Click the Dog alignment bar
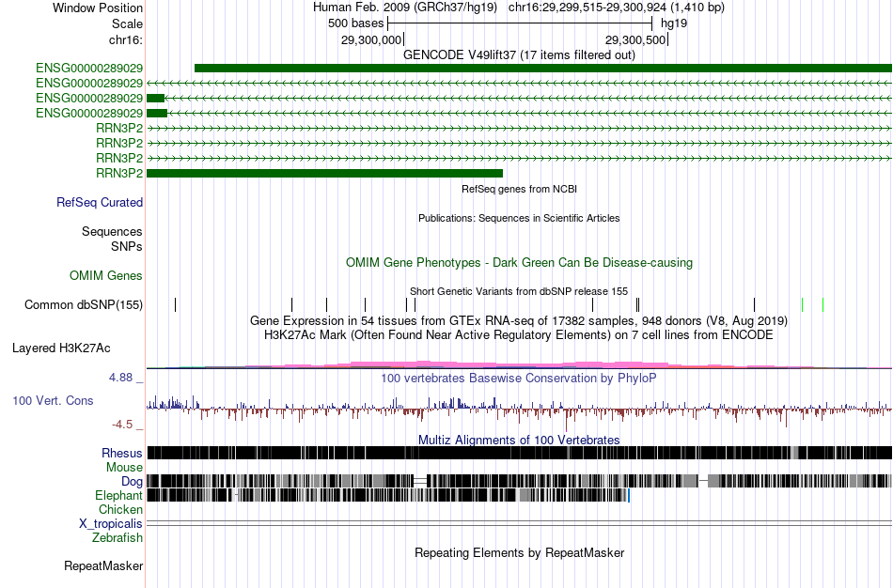The height and width of the screenshot is (588, 893). pyautogui.click(x=519, y=482)
